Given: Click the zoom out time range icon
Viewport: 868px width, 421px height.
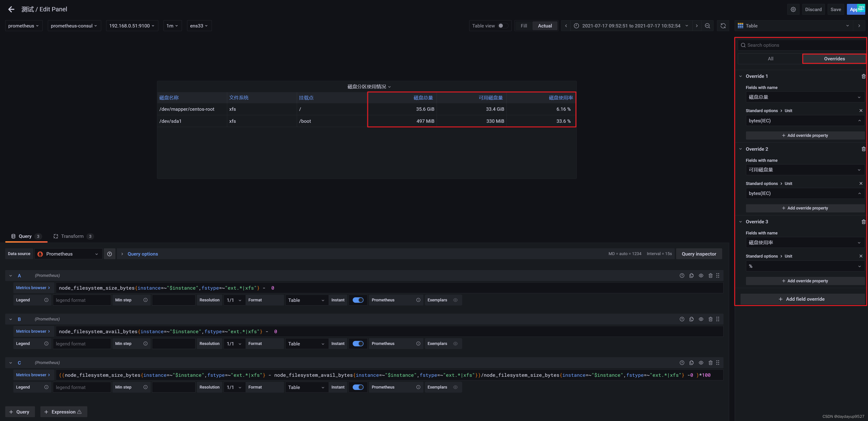Looking at the screenshot, I should (x=708, y=26).
